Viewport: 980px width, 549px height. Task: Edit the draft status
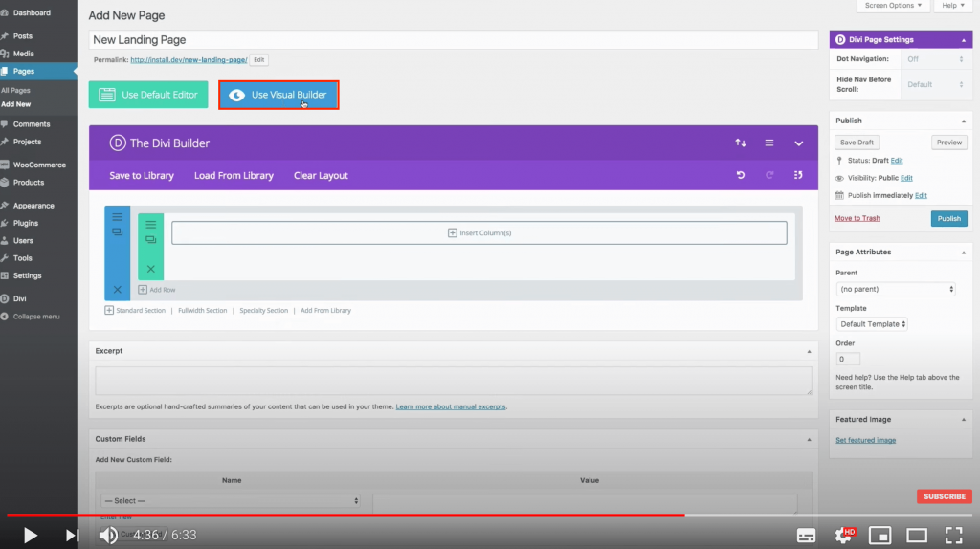point(897,161)
